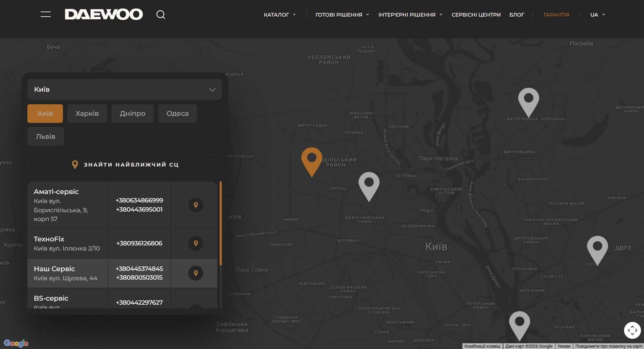
Task: Select the Дніпро city button
Action: [x=133, y=113]
